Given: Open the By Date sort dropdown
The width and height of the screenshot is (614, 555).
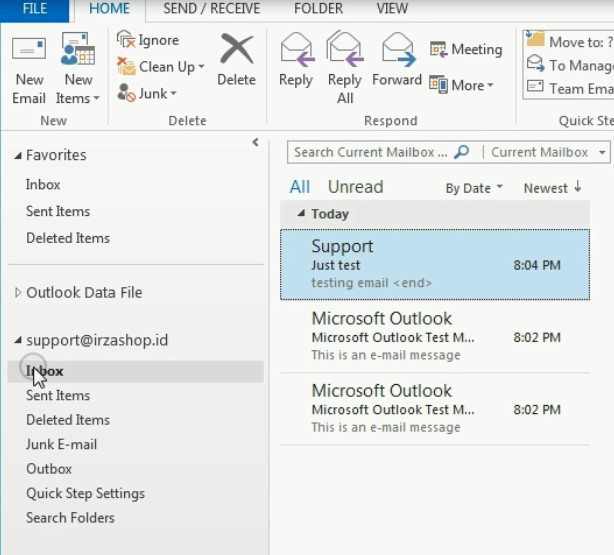Looking at the screenshot, I should click(474, 188).
